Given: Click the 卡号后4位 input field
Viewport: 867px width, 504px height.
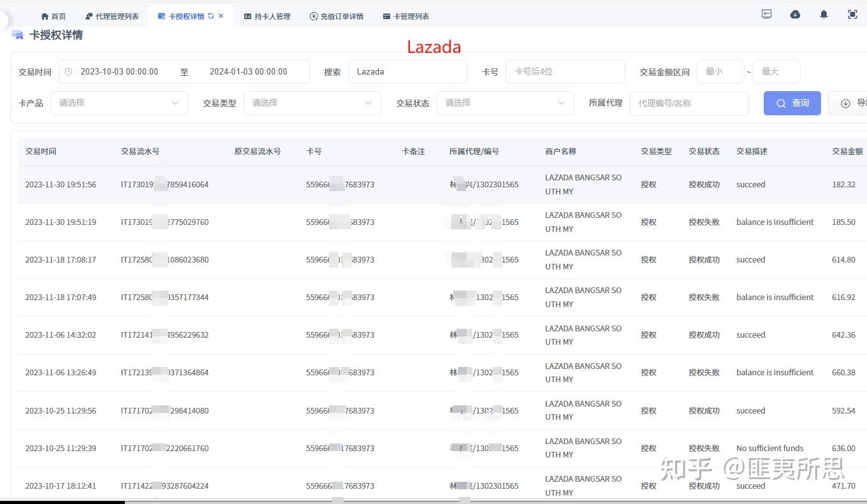Looking at the screenshot, I should [x=565, y=71].
